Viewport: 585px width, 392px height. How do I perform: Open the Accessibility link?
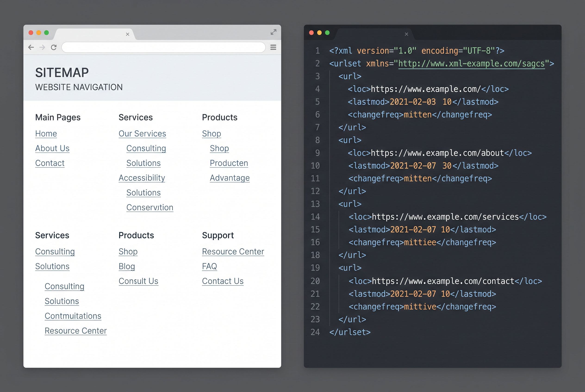142,178
